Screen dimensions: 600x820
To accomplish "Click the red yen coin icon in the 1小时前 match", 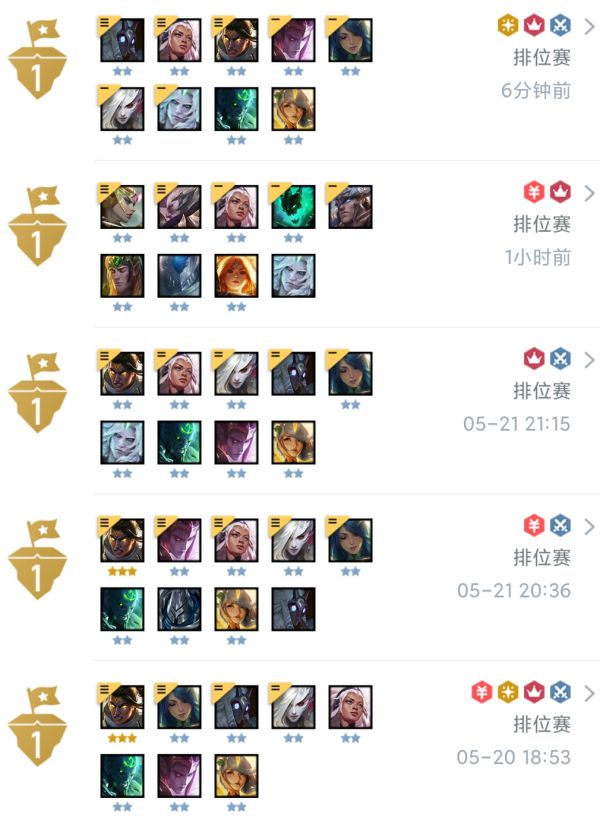I will 534,192.
